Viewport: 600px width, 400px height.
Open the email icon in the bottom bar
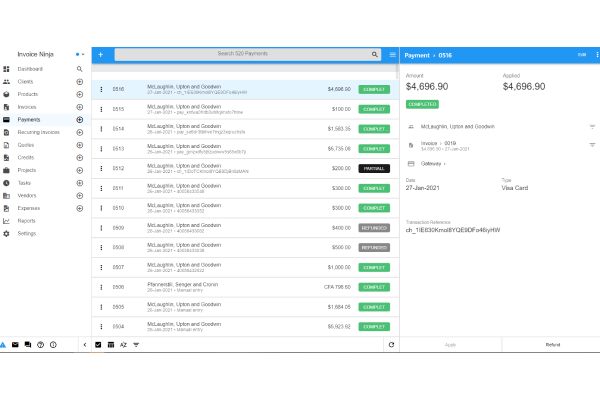[15, 344]
